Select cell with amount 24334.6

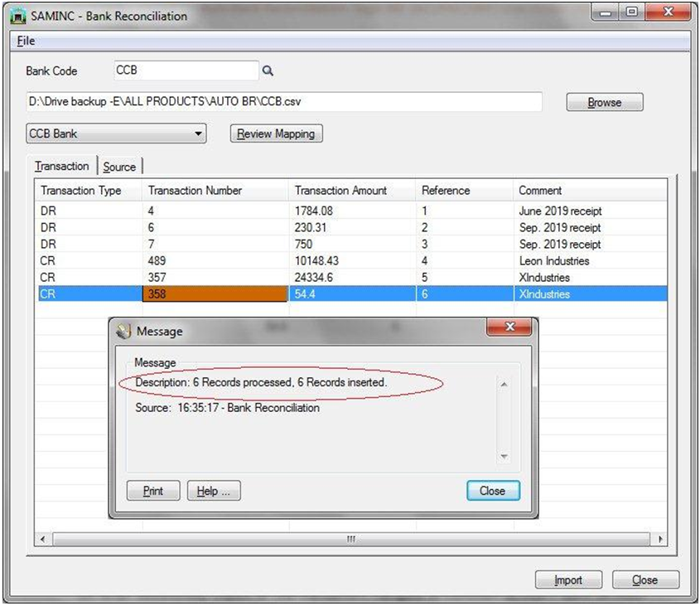coord(352,278)
